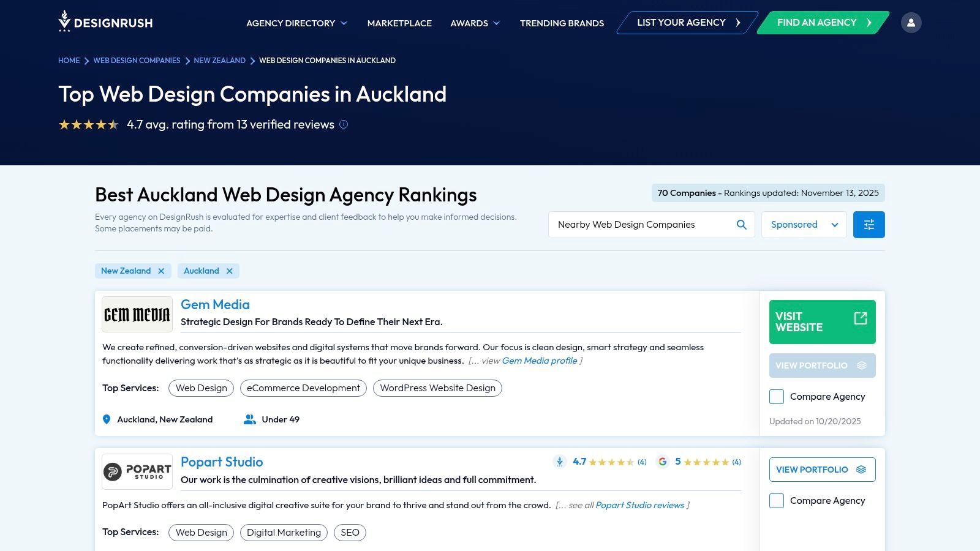Open the Sponsored sorting dropdown
980x551 pixels.
pyautogui.click(x=804, y=224)
